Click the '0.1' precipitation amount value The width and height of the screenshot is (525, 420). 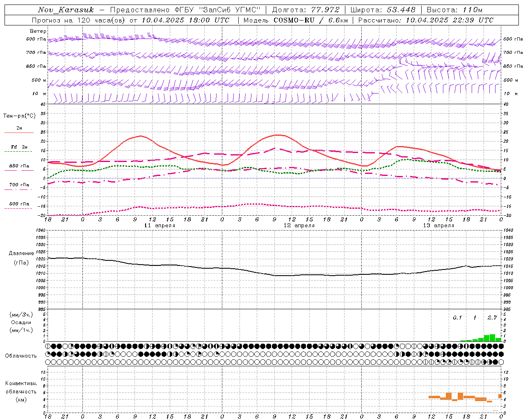point(457,318)
